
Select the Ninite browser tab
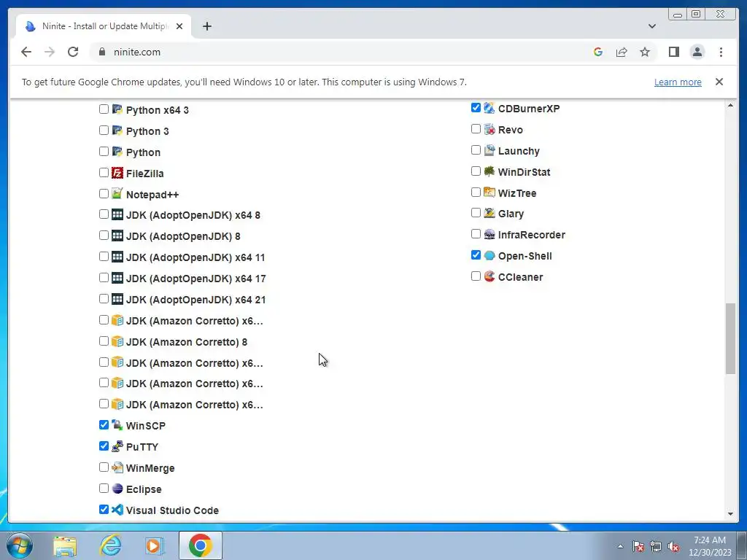click(x=104, y=26)
